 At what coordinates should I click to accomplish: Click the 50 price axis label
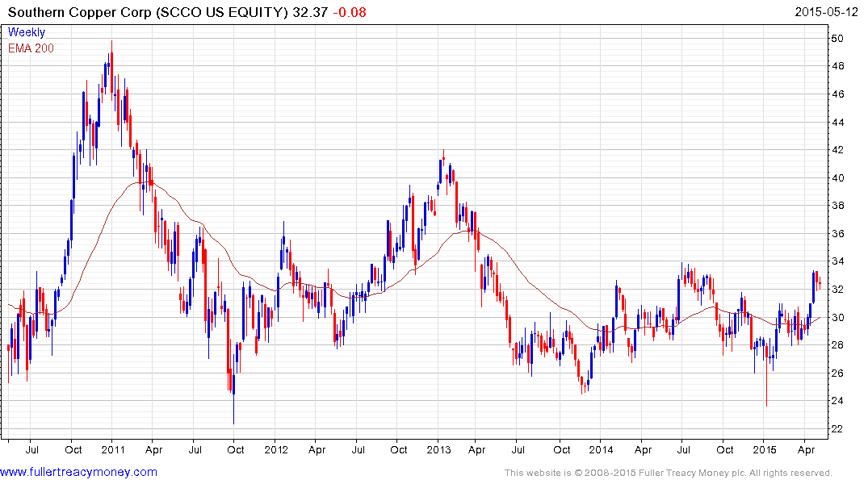click(837, 39)
